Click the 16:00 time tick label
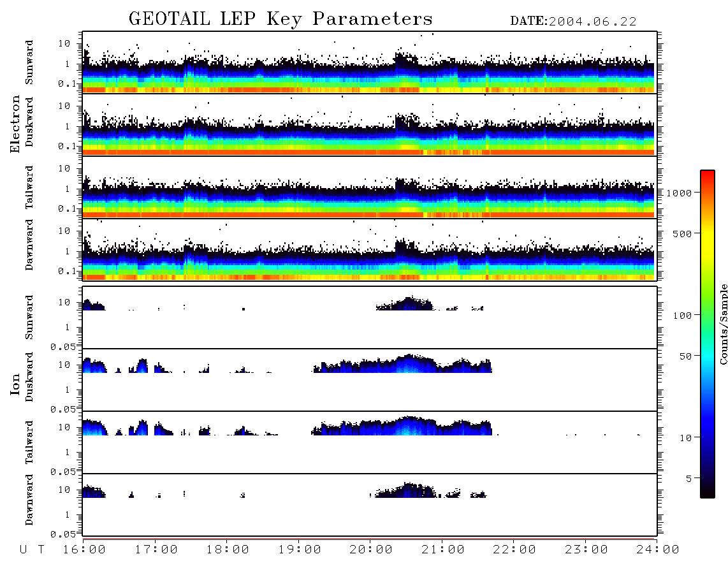This screenshot has width=728, height=561. coord(85,550)
